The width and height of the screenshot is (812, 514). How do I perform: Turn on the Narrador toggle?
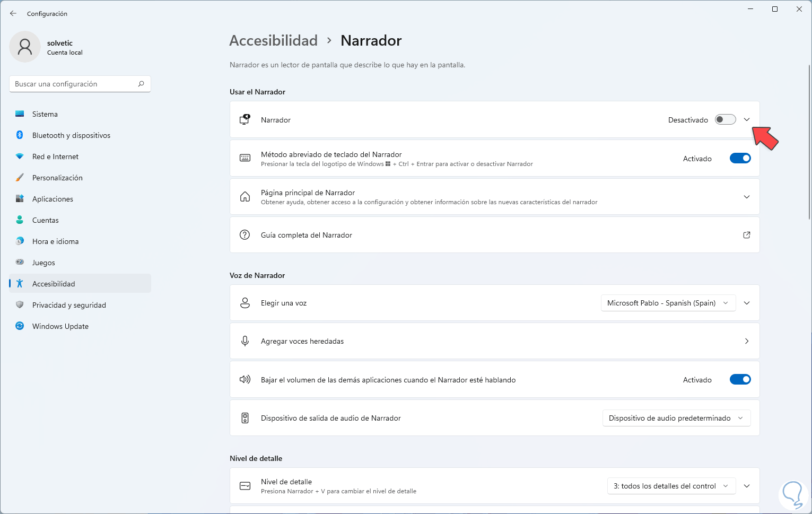(725, 120)
